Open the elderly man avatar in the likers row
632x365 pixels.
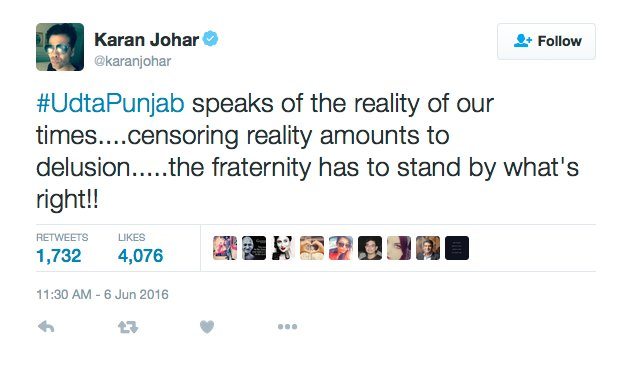point(254,248)
